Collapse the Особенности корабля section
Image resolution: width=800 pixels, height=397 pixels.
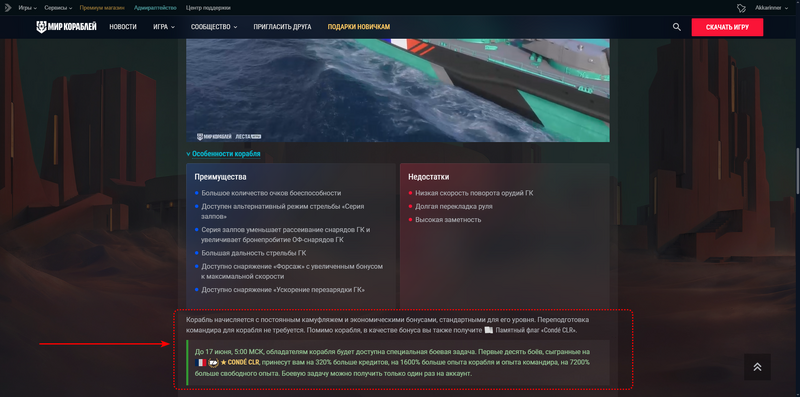(223, 154)
